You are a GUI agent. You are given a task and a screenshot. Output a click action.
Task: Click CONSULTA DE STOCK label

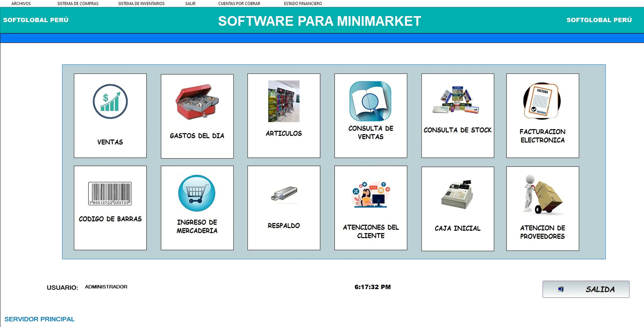point(458,130)
